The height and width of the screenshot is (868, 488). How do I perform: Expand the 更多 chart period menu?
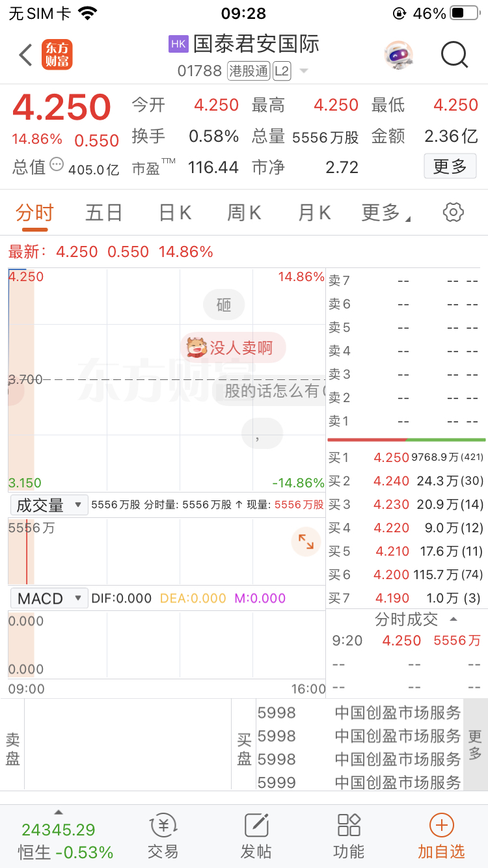coord(386,212)
